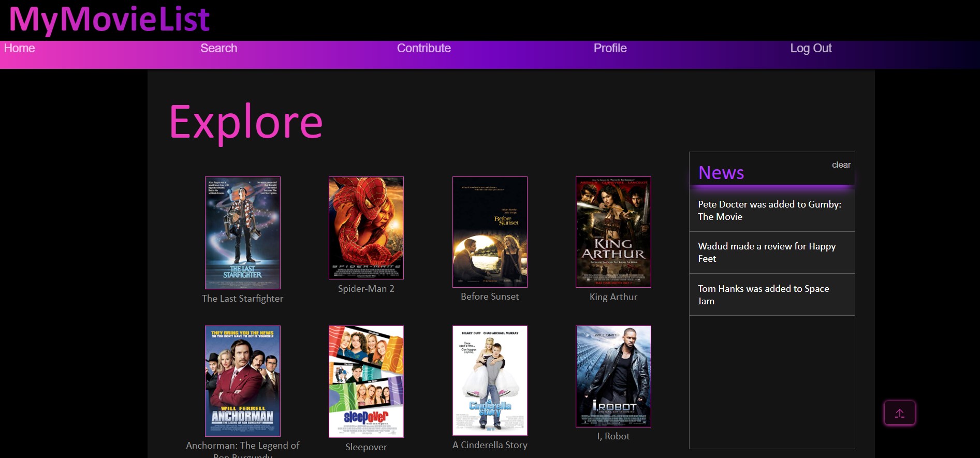Open Tom Hanks Space Jam news item
Viewport: 980px width, 458px height.
(x=772, y=294)
